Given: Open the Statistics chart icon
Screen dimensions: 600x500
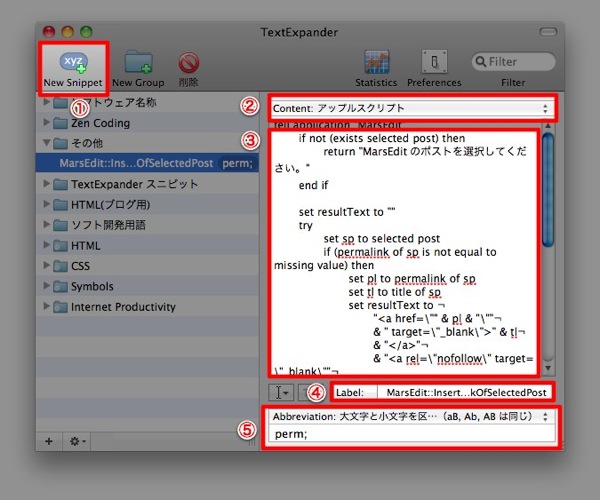Looking at the screenshot, I should tap(377, 62).
